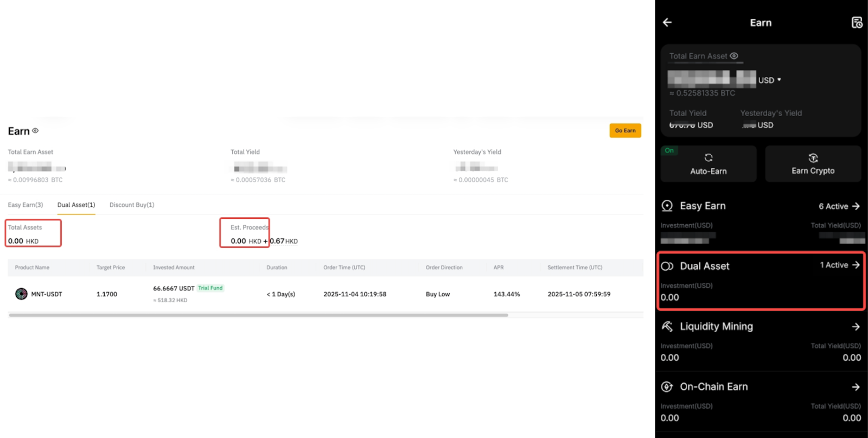Screen dimensions: 868x438
Task: Toggle visibility eye next to Earn heading
Action: click(35, 131)
